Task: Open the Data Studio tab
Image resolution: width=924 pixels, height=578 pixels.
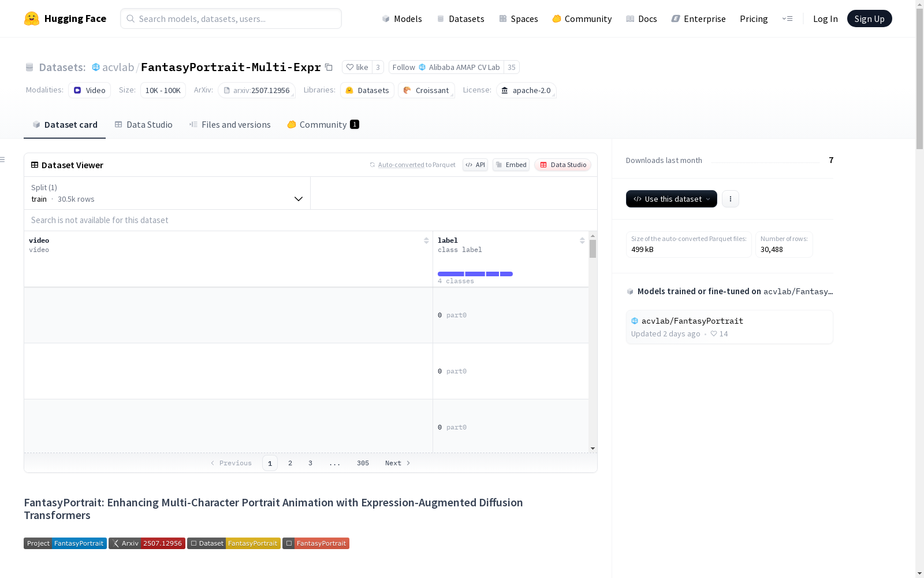Action: coord(144,125)
